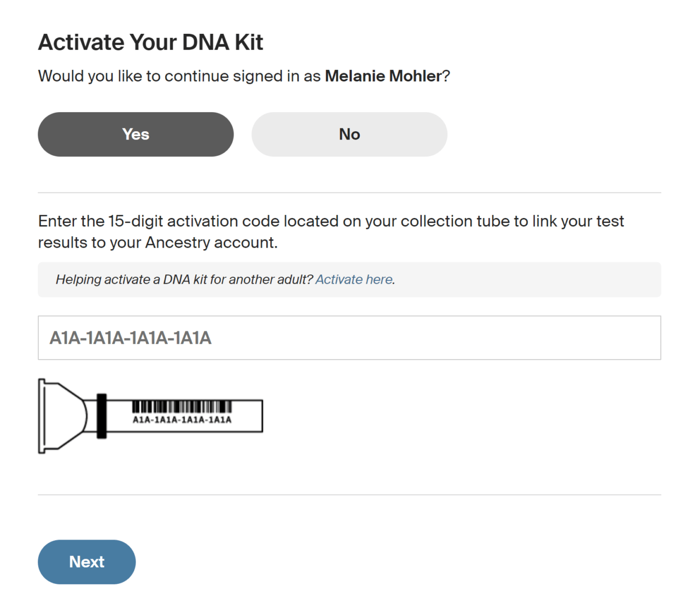Image resolution: width=700 pixels, height=615 pixels.
Task: Click the "Activate Your DNA Kit" heading
Action: coord(150,42)
